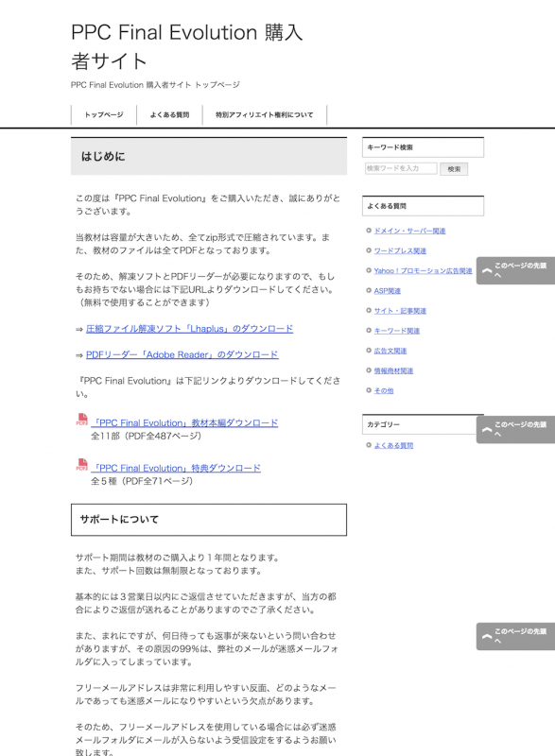This screenshot has width=555, height=756.
Task: Open the トップページ navigation tab
Action: pos(104,114)
